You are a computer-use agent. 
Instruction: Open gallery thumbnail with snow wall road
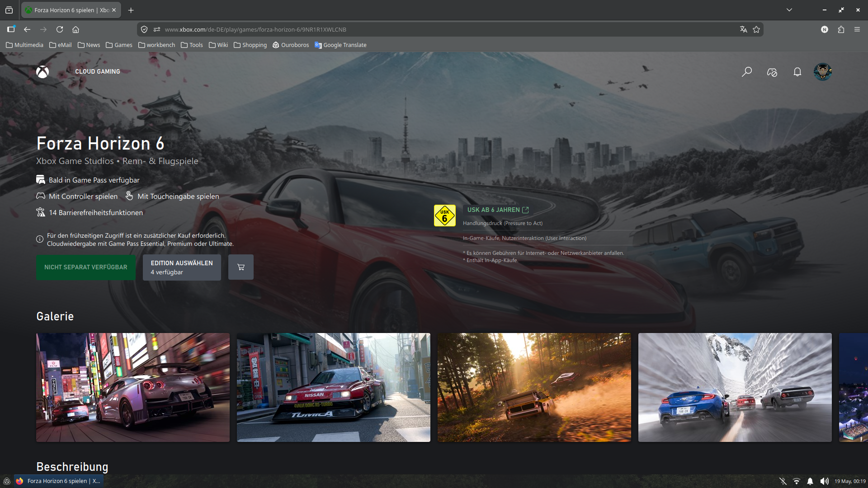(x=735, y=388)
